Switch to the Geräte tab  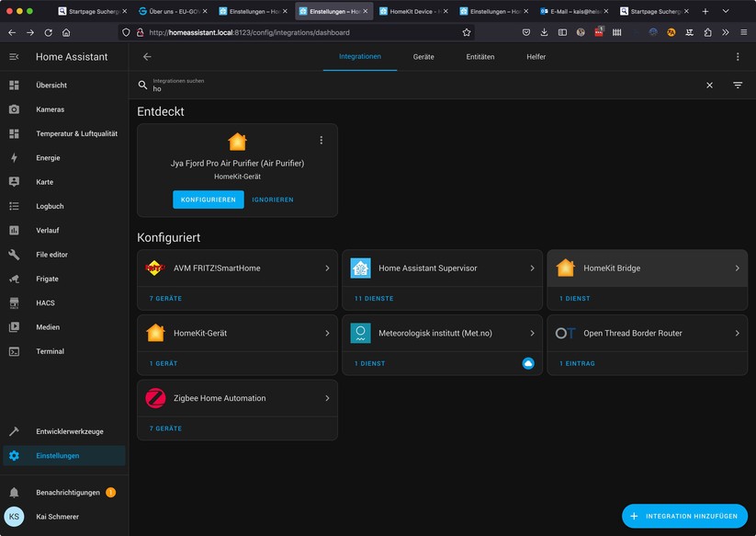tap(423, 57)
